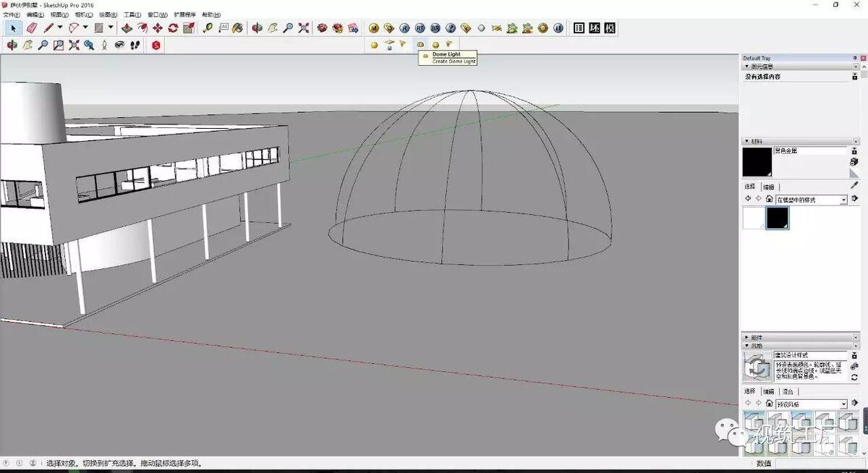Image resolution: width=868 pixels, height=473 pixels.
Task: Select the arrow Select tool
Action: point(13,28)
